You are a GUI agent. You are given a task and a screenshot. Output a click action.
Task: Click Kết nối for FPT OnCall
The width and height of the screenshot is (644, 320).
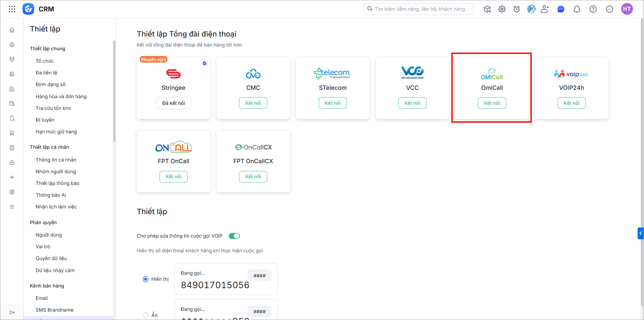[x=174, y=177]
